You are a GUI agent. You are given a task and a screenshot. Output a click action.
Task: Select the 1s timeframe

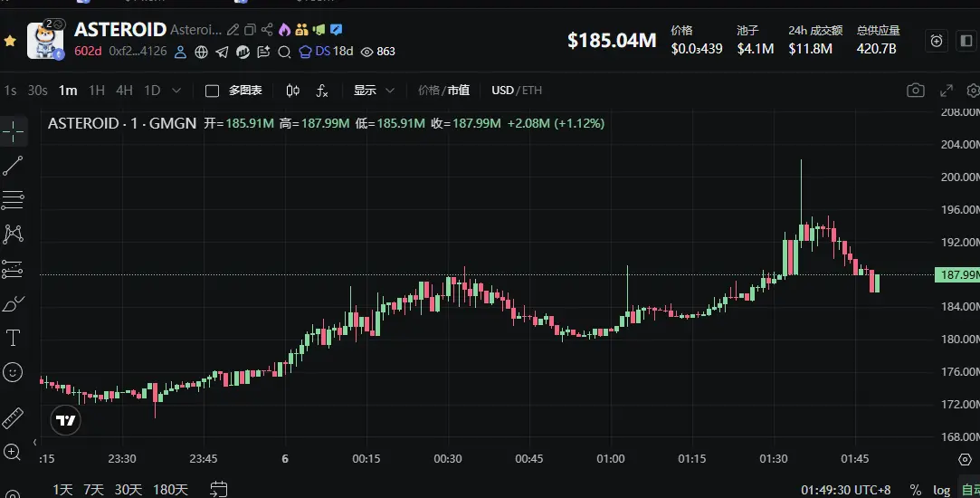tap(10, 91)
